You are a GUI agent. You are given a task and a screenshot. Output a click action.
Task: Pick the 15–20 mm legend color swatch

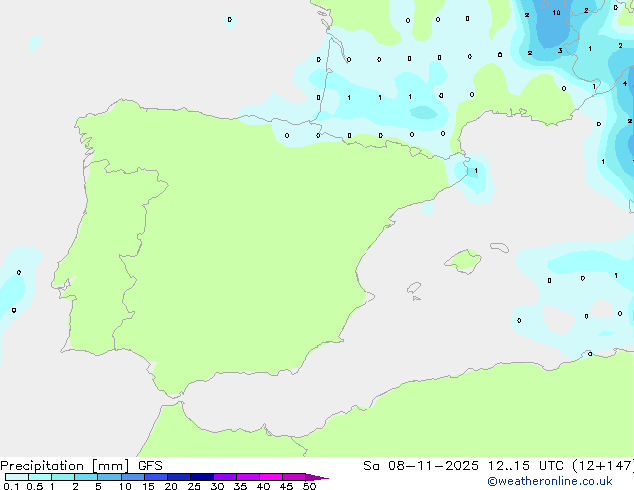[x=156, y=477]
